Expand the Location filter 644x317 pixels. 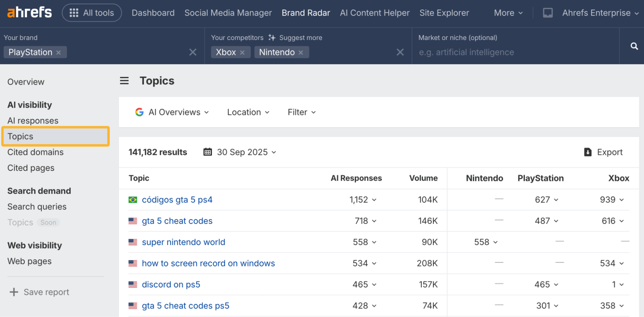(248, 112)
